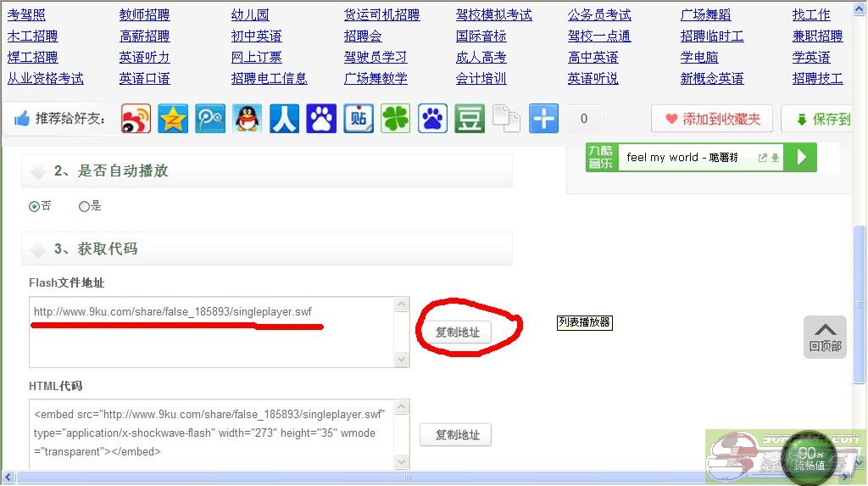This screenshot has width=868, height=486.
Task: Select the 否 autoplay radio button
Action: [x=35, y=206]
